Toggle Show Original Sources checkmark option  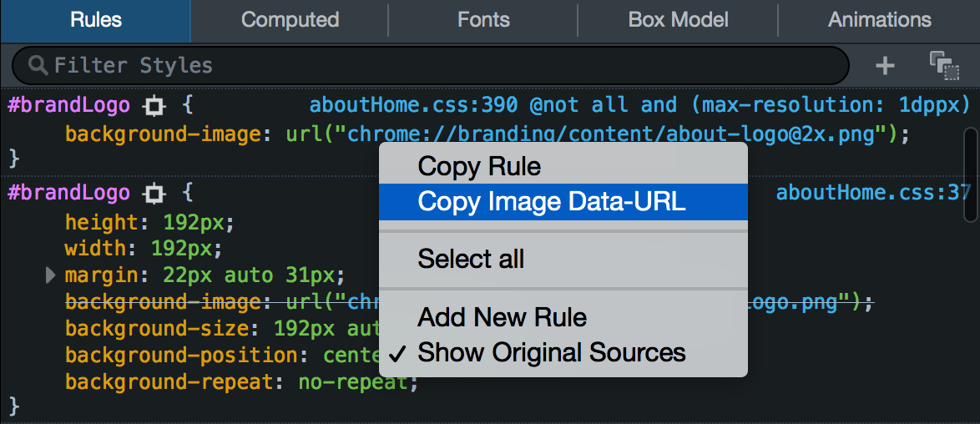(x=551, y=353)
